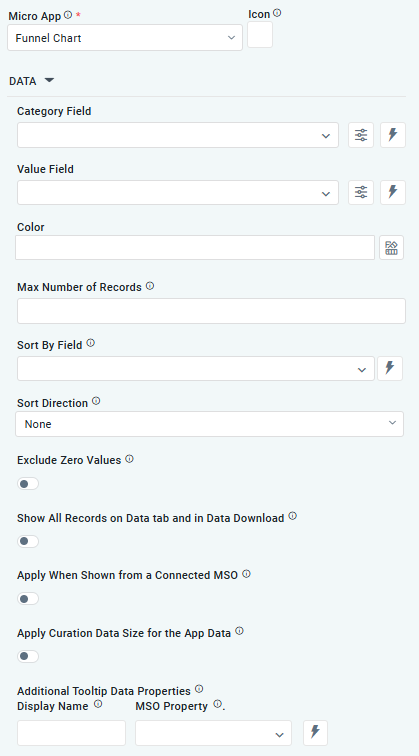Screen dimensions: 419x756
Task: Toggle Apply When Shown from Connected MSO switch
Action: (x=28, y=599)
